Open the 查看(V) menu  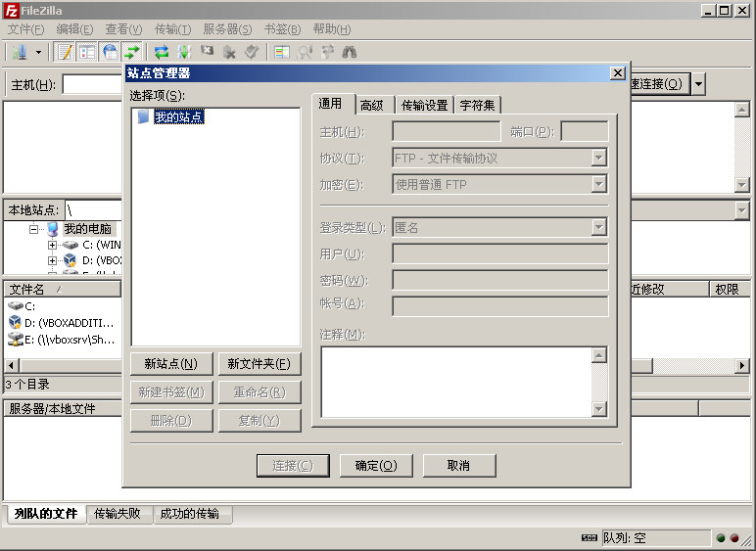pos(124,29)
